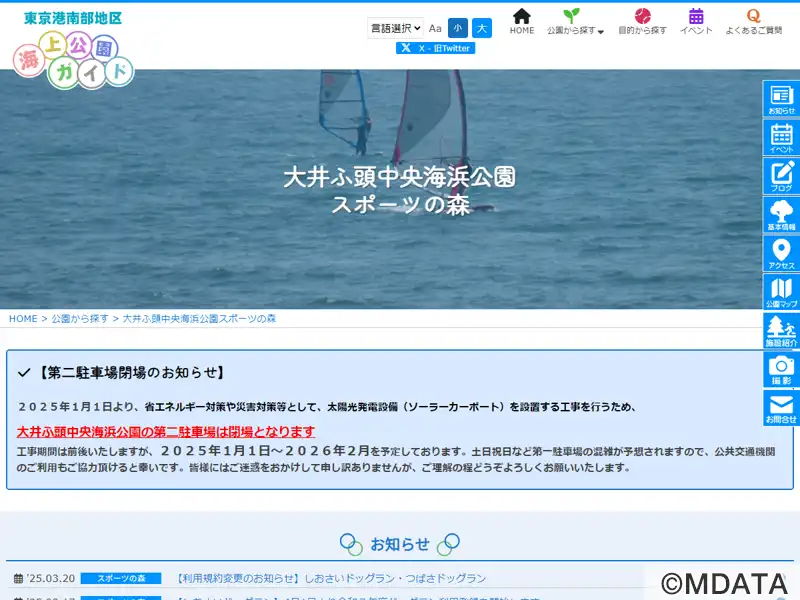Open 基本情報 sidebar tree icon

(781, 215)
